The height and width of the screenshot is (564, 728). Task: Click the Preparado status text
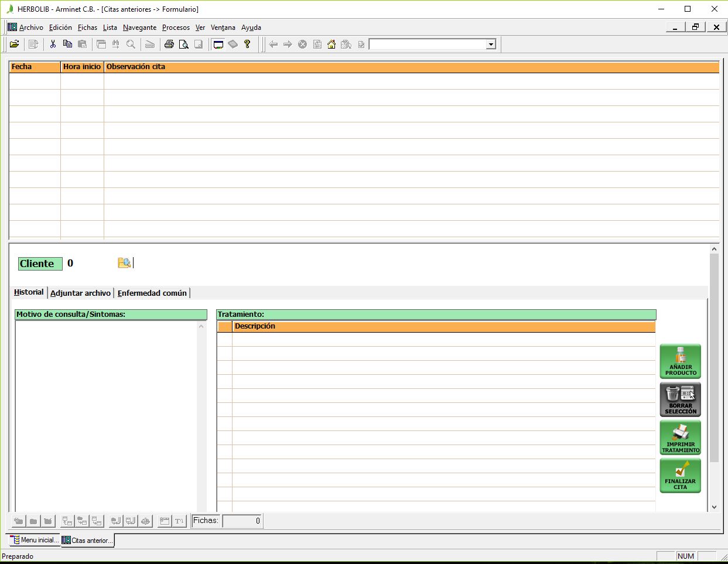pyautogui.click(x=18, y=556)
